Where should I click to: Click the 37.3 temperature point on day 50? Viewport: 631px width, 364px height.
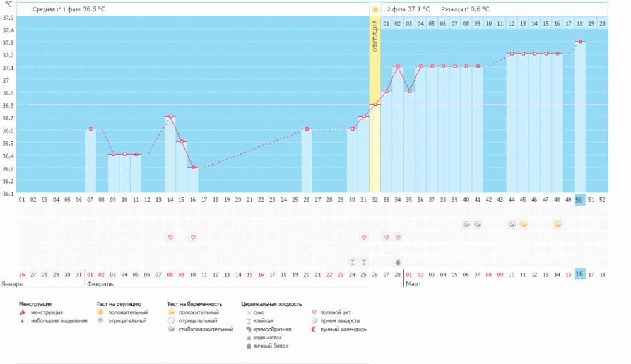pyautogui.click(x=580, y=42)
